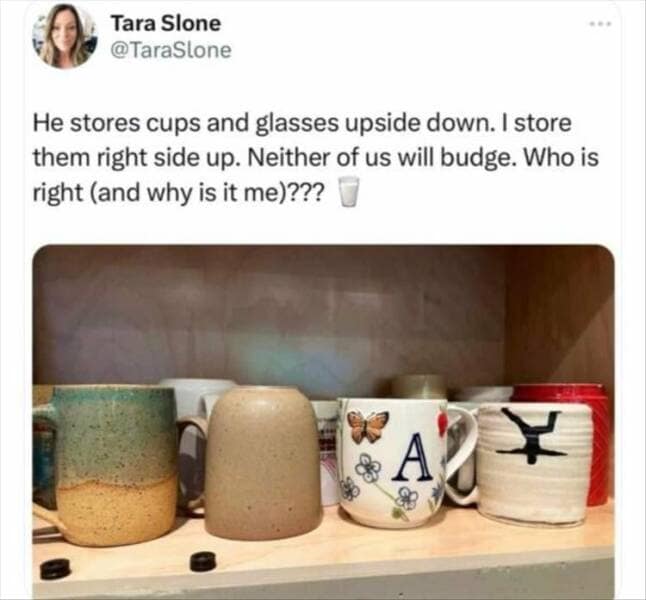Open the three-dot more options menu
This screenshot has height=600, width=646.
click(601, 24)
